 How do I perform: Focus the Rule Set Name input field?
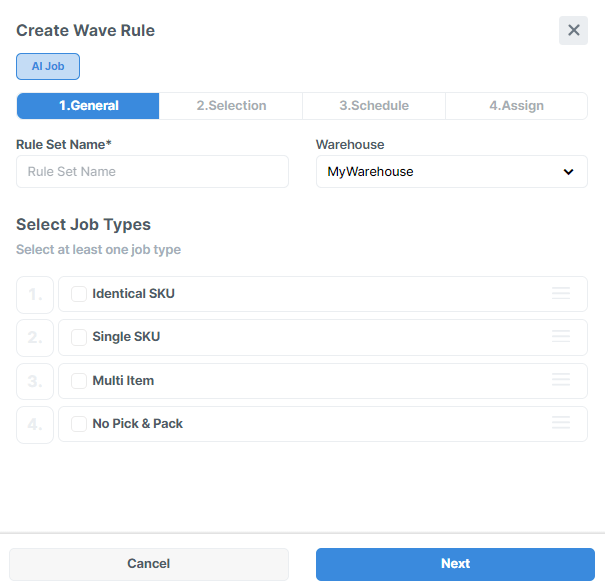152,172
